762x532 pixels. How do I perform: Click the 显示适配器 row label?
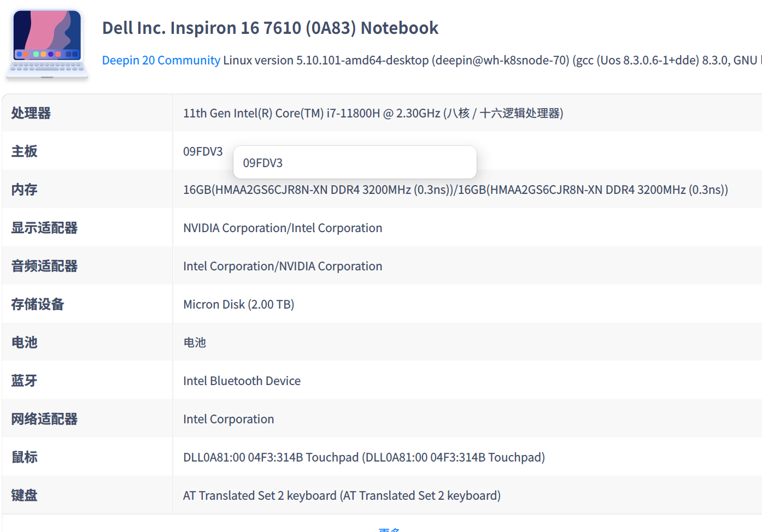[x=44, y=228]
